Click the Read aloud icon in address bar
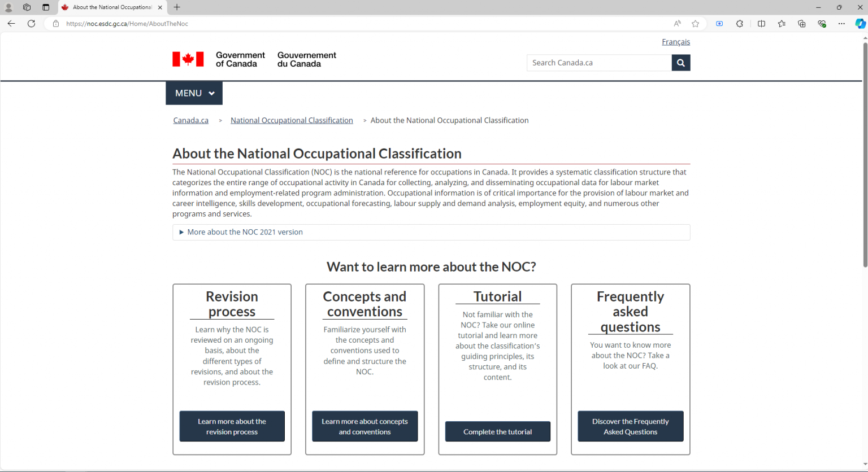This screenshot has width=868, height=472. [677, 24]
